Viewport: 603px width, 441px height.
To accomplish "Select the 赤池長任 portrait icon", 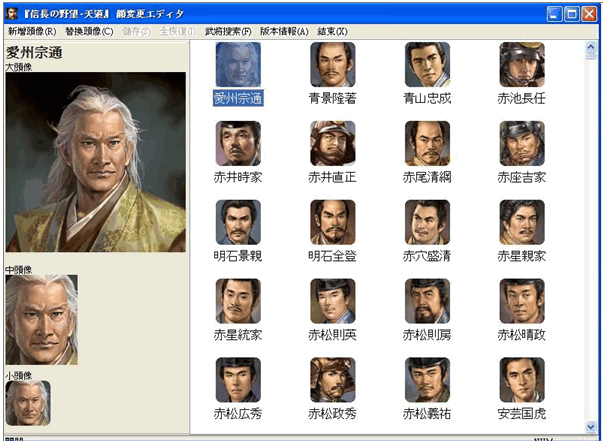I will click(522, 64).
